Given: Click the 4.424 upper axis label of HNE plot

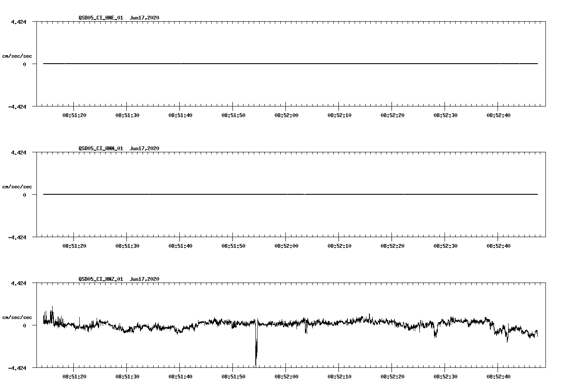Looking at the screenshot, I should (19, 22).
